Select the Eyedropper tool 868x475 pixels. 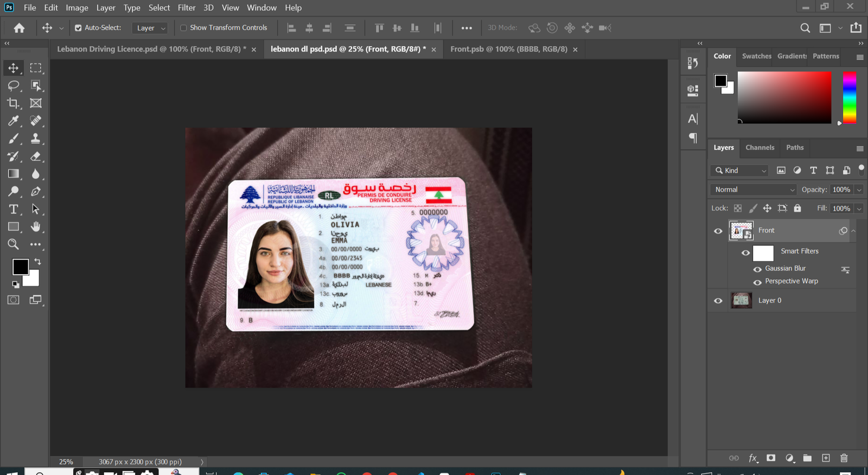click(x=14, y=121)
